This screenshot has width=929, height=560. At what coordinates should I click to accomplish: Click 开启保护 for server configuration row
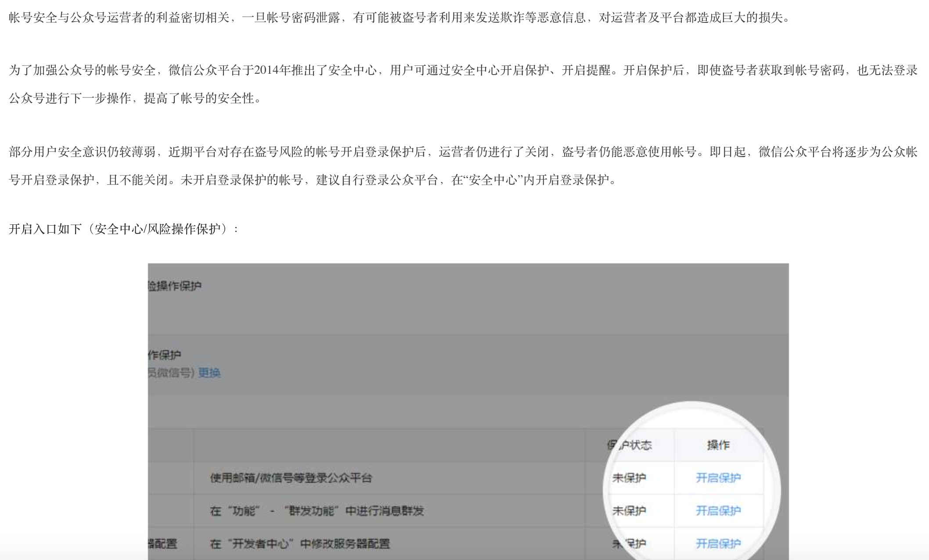coord(719,543)
